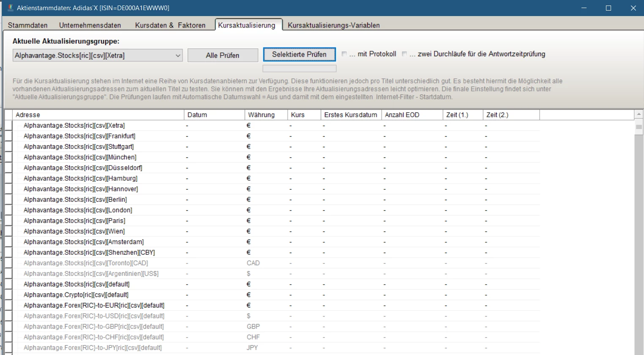Sort by the Datum column header
Viewport: 644px width, 355px height.
click(214, 115)
